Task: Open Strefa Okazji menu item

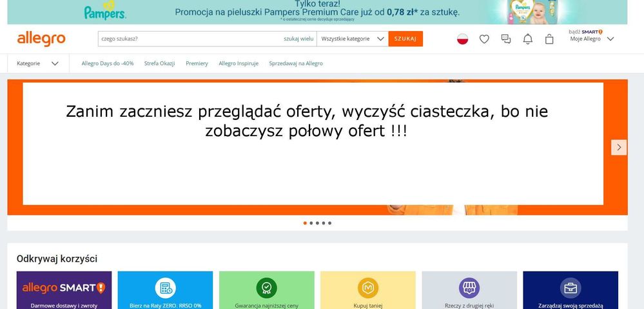Action: coord(159,64)
